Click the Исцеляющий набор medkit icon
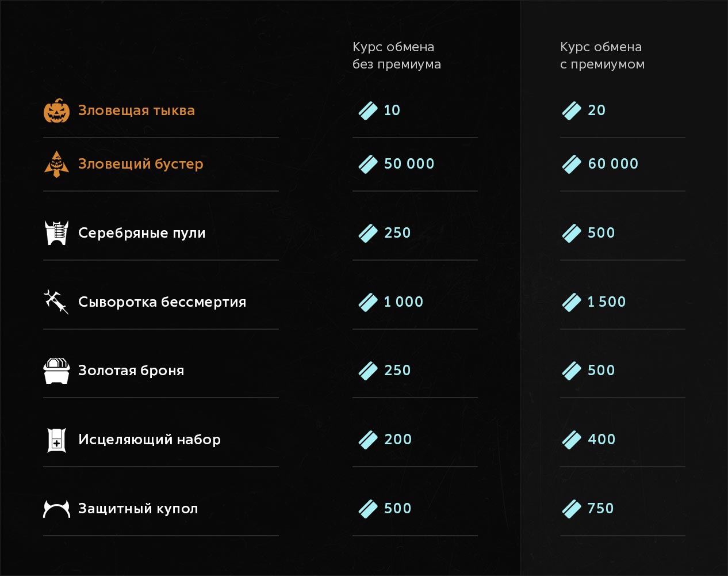The height and width of the screenshot is (576, 728). tap(56, 440)
